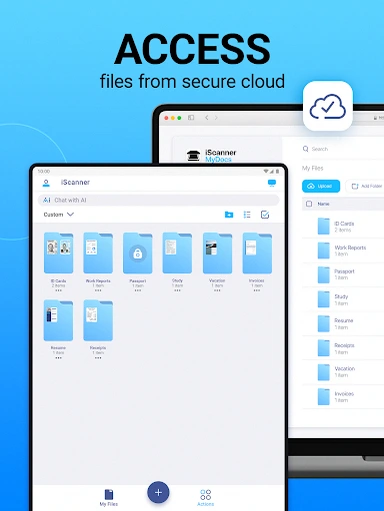Open more options dots under Receipts folder
Viewport: 384px width, 511px height.
click(x=98, y=358)
